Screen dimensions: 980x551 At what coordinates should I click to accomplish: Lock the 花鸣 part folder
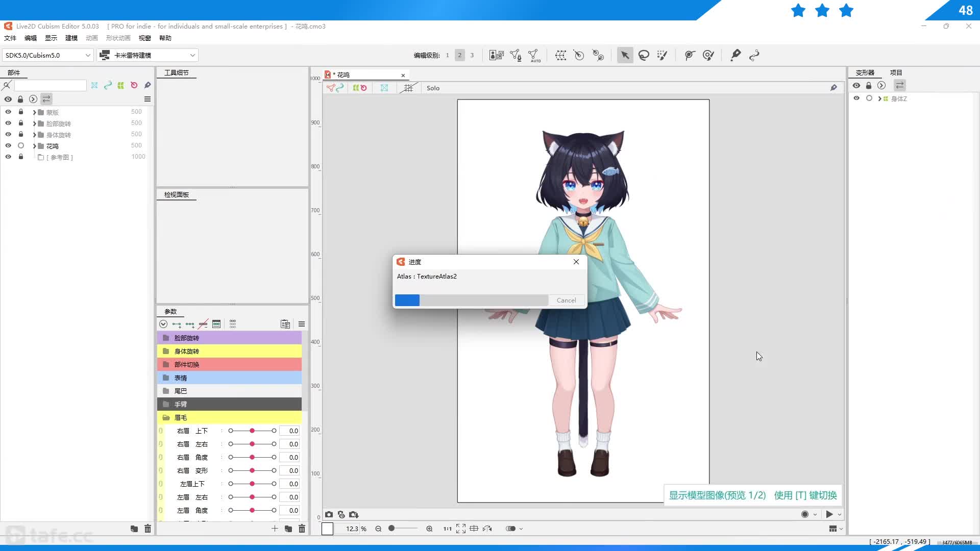pyautogui.click(x=21, y=145)
